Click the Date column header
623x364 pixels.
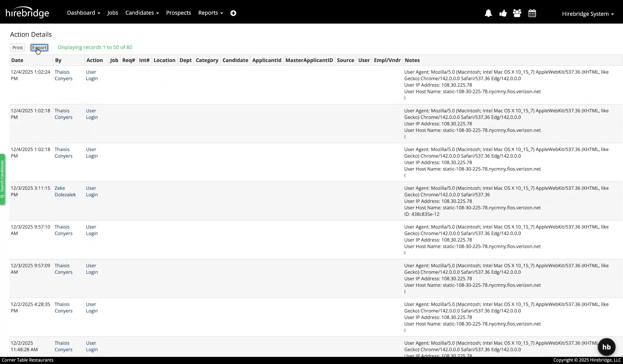point(17,60)
